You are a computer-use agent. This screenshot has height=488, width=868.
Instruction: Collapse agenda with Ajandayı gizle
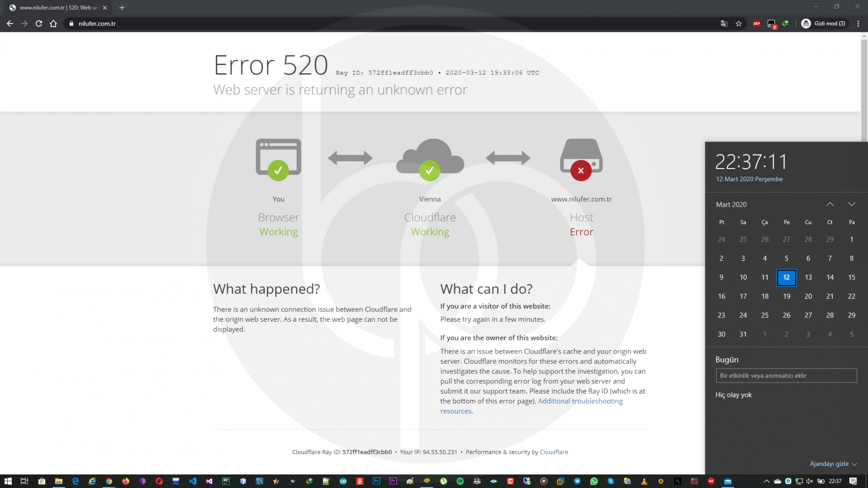coord(833,464)
